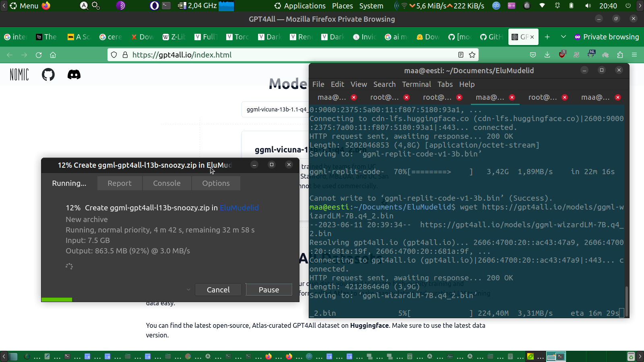Click the volume speaker icon in system tray

pos(588,6)
